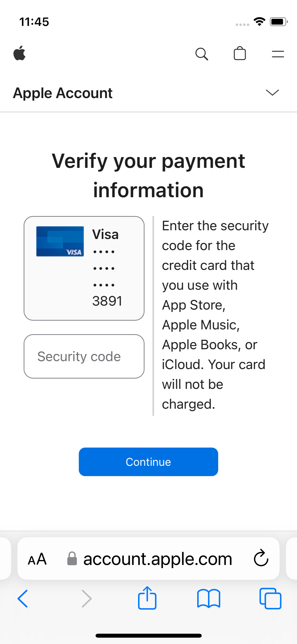Select the Visa card ending 3891
This screenshot has height=644, width=297.
84,268
